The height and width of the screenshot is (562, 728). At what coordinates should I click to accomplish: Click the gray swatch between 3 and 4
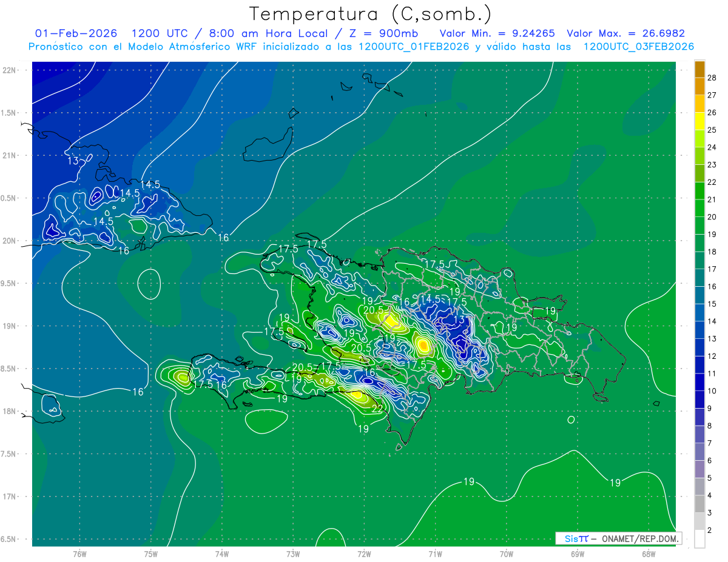(699, 504)
